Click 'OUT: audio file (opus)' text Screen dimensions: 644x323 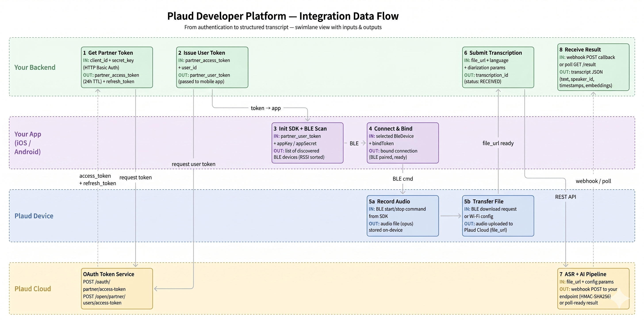(391, 224)
